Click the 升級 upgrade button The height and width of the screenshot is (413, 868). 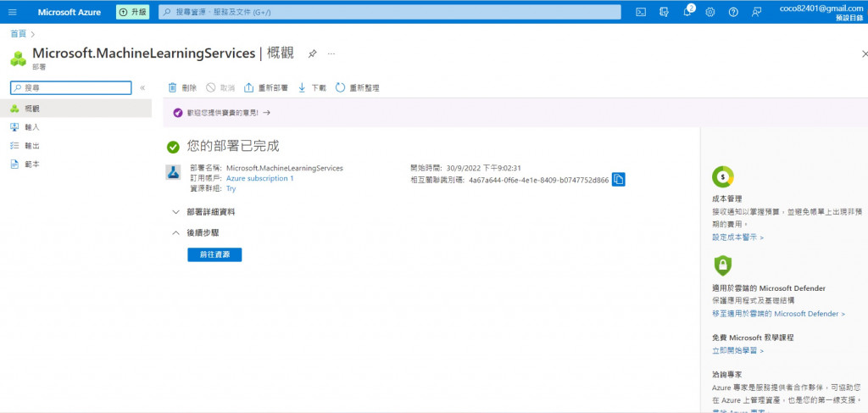(x=133, y=12)
